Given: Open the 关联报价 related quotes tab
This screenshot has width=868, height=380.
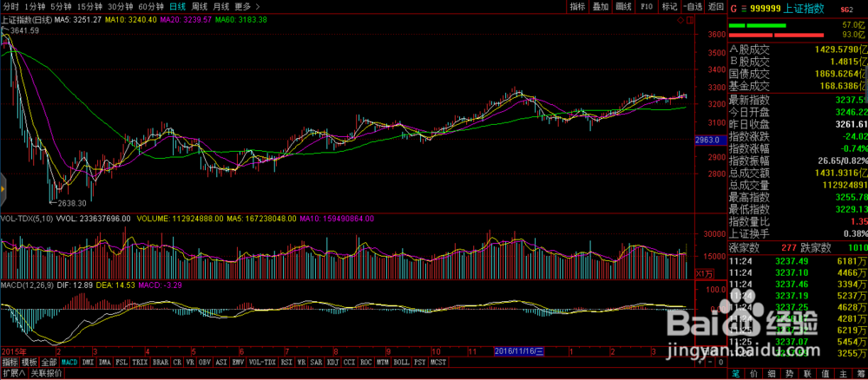Looking at the screenshot, I should (x=46, y=373).
